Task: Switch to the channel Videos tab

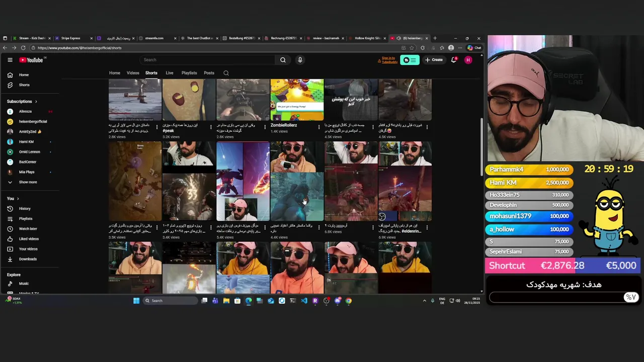Action: pos(133,73)
